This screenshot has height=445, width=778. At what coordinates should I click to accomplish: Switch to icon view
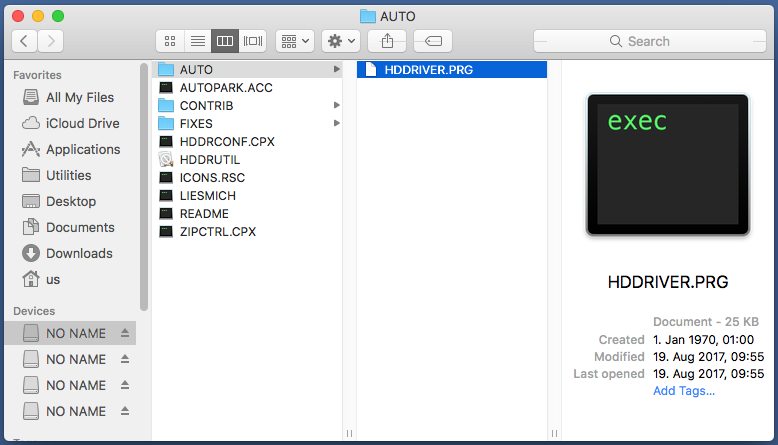[x=170, y=41]
